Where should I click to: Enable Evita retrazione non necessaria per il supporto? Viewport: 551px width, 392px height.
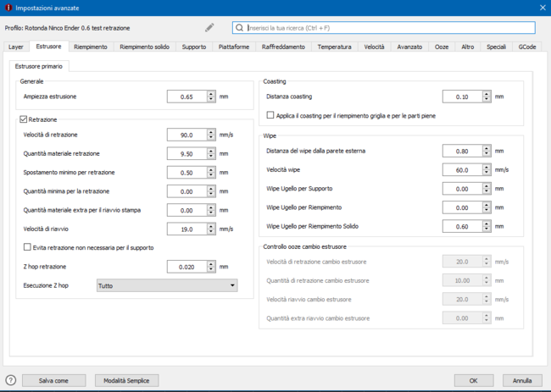click(x=28, y=247)
